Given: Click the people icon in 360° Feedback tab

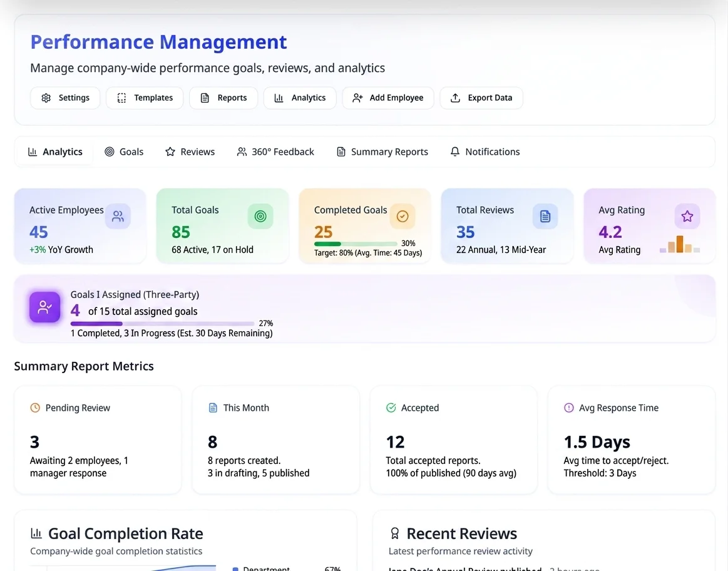Looking at the screenshot, I should 242,152.
